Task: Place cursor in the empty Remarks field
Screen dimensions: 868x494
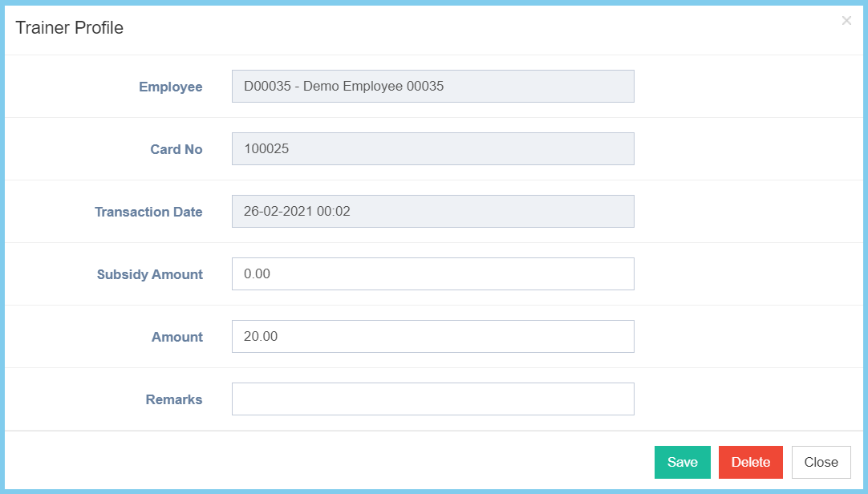Action: pos(432,399)
